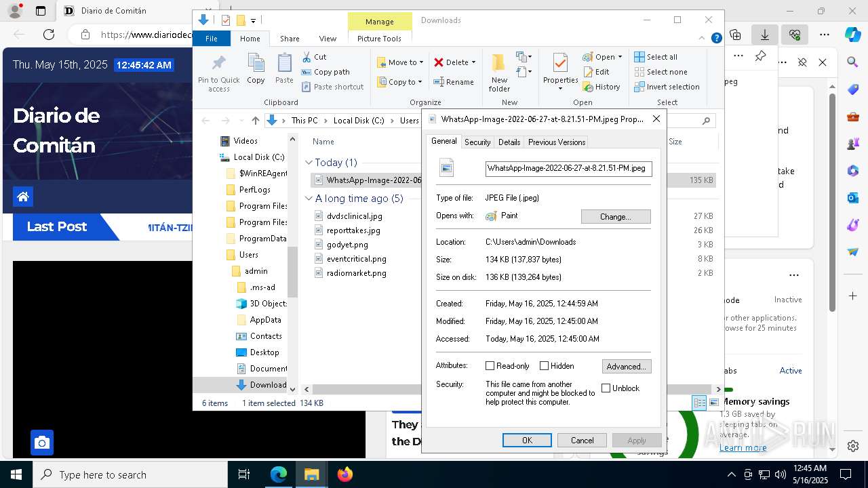Open the Open button dropdown arrow

[620, 57]
